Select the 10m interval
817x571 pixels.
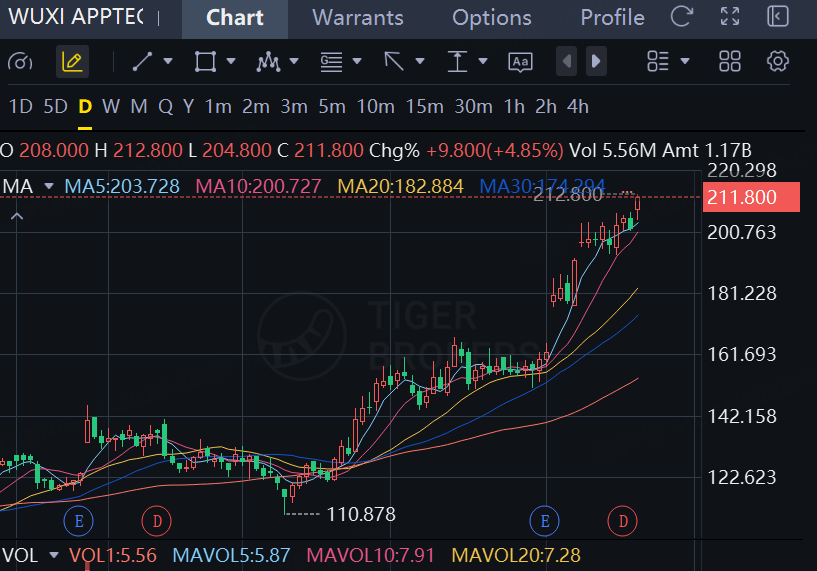(375, 107)
